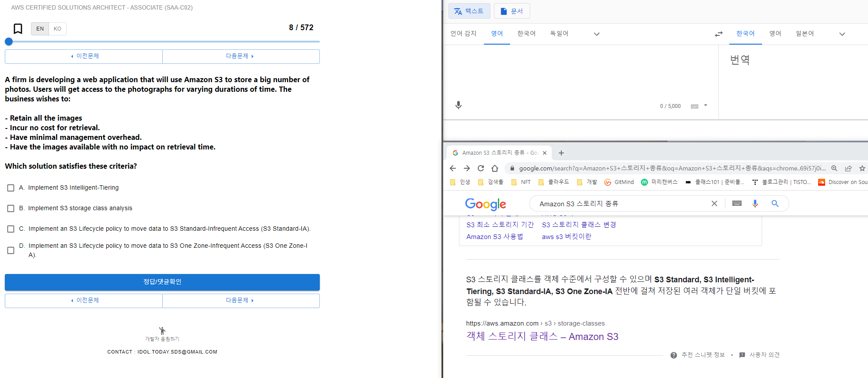Open the input tools dropdown arrow
868x378 pixels.
click(x=706, y=106)
